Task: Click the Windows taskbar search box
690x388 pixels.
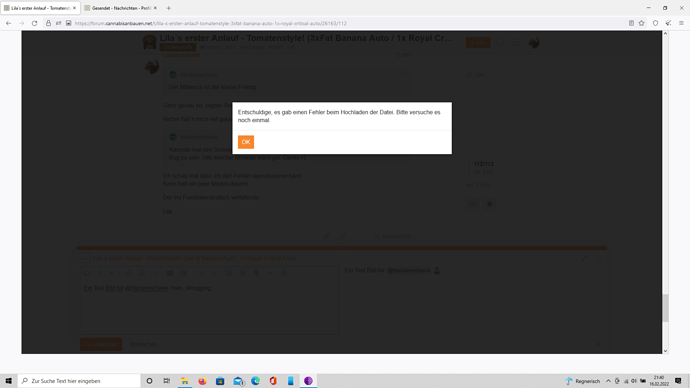Action: coord(79,381)
